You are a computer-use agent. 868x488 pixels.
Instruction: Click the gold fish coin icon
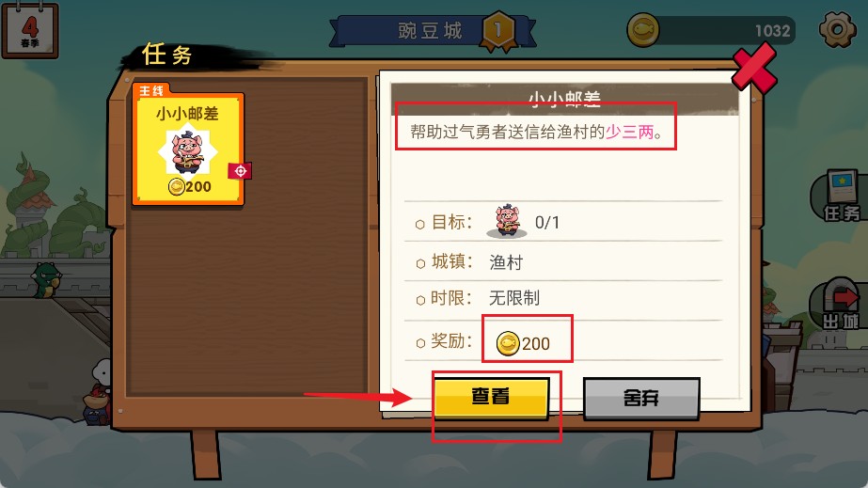click(642, 30)
